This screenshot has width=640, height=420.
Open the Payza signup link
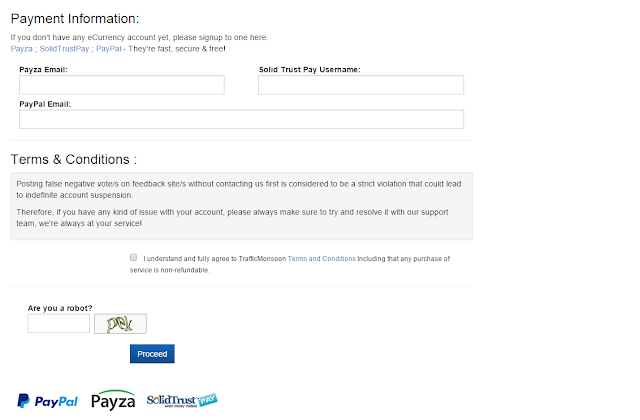[20, 48]
